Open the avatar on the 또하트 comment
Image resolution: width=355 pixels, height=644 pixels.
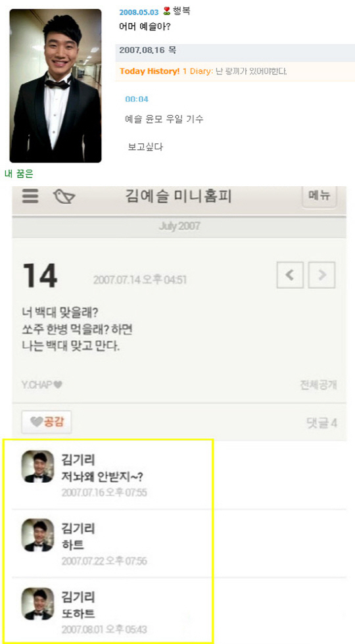coord(37,604)
